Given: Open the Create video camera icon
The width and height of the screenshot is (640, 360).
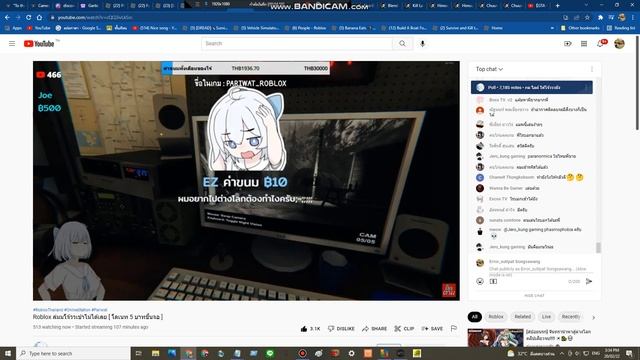Looking at the screenshot, I should tap(568, 43).
